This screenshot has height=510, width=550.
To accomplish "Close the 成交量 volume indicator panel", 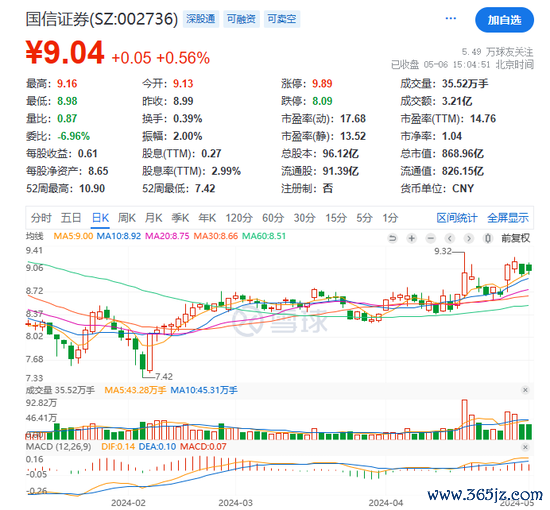I will (x=525, y=390).
